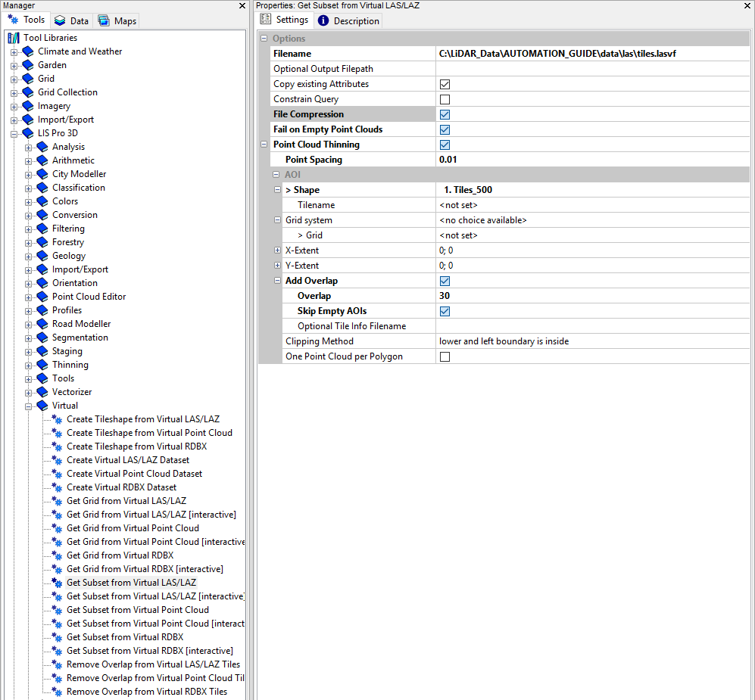
Task: Click the Analysis sub-library icon
Action: click(42, 147)
